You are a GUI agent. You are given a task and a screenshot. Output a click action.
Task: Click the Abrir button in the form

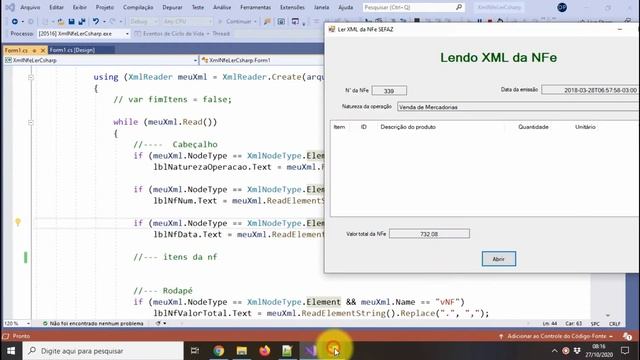pos(498,259)
